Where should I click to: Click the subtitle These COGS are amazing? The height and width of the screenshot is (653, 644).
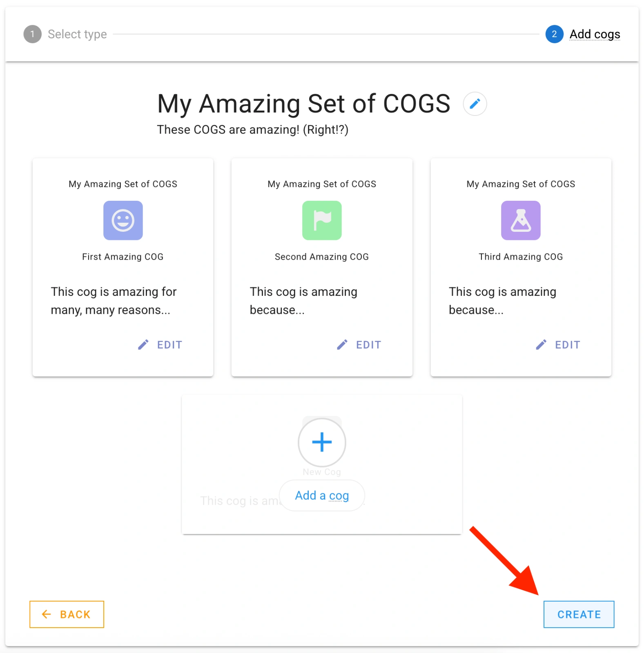[x=252, y=129]
